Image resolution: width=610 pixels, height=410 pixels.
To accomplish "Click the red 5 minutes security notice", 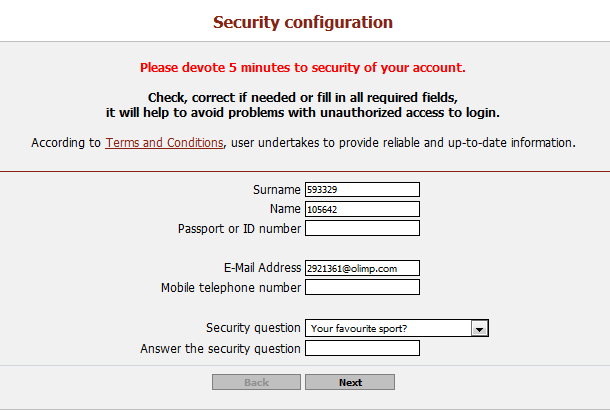I will coord(303,68).
